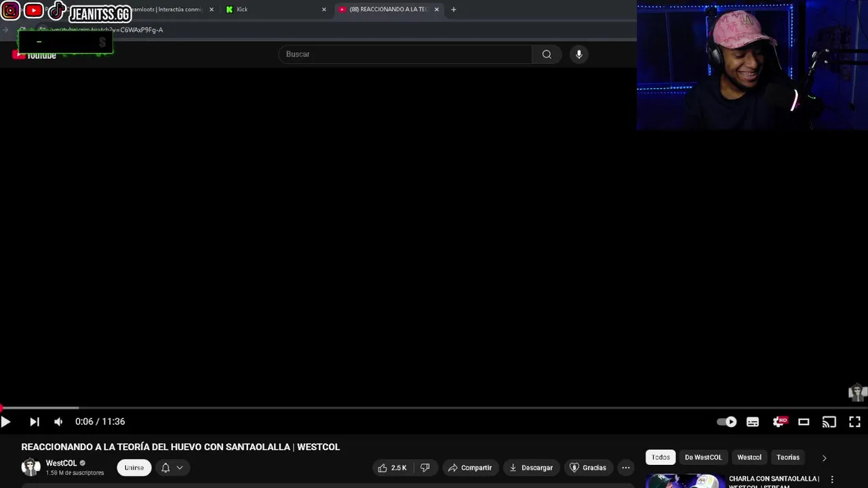Image resolution: width=868 pixels, height=488 pixels.
Task: Open the Compartir share dialog
Action: pos(470,468)
